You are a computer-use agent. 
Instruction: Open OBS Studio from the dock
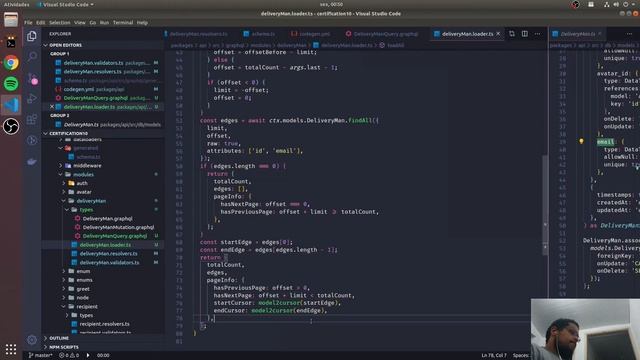click(x=11, y=126)
